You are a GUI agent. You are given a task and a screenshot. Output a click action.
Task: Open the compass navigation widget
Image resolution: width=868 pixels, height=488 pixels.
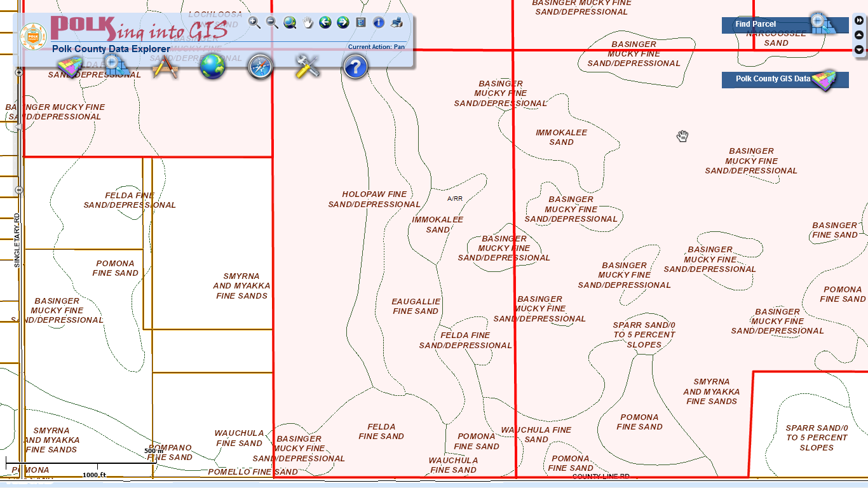coord(261,66)
